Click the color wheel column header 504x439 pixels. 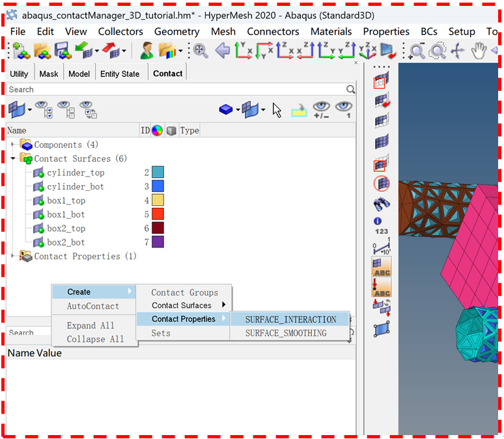point(157,130)
